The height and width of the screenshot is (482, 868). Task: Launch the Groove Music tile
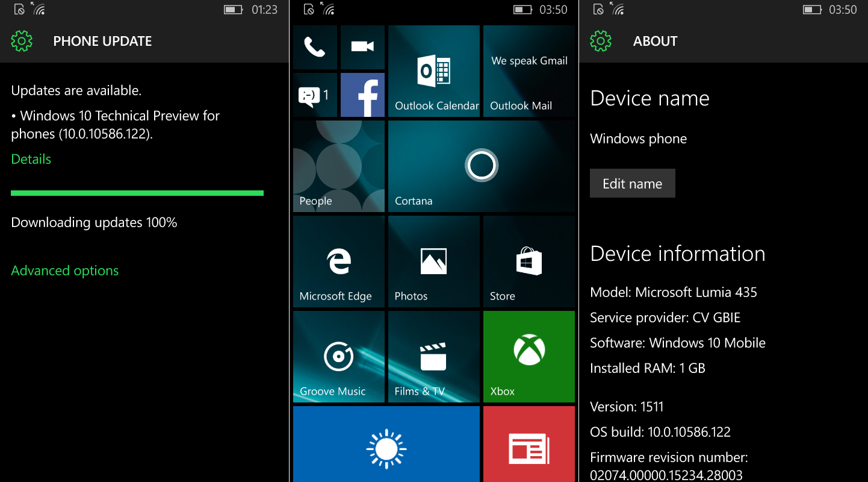pos(339,357)
